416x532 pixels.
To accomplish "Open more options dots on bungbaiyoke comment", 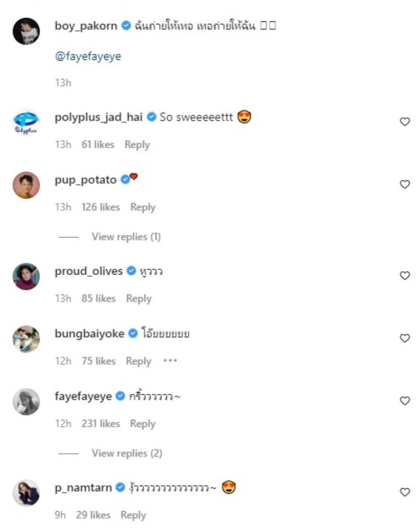I will pyautogui.click(x=170, y=361).
